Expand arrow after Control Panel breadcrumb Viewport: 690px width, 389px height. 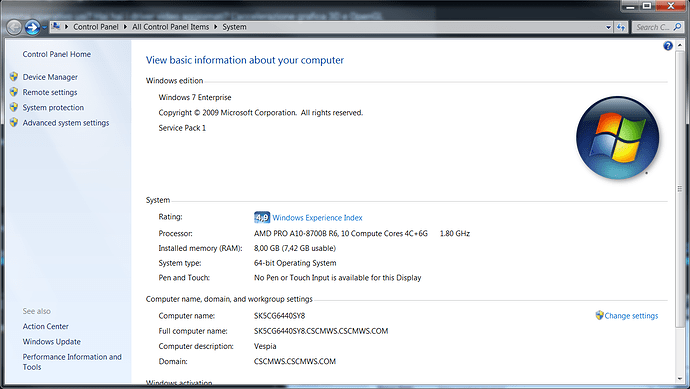[x=125, y=27]
